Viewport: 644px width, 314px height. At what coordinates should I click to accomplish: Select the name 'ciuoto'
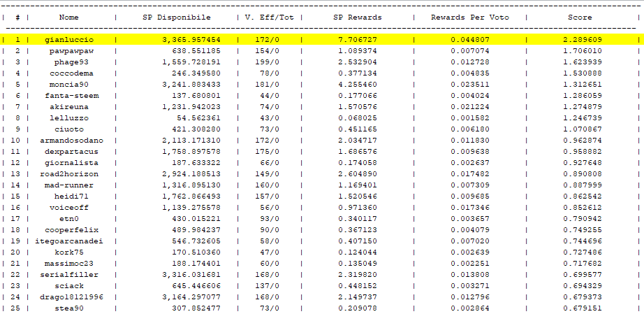pos(69,129)
